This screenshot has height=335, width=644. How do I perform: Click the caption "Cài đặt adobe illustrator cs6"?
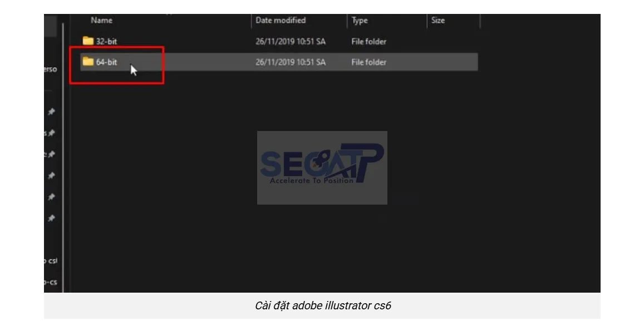322,306
